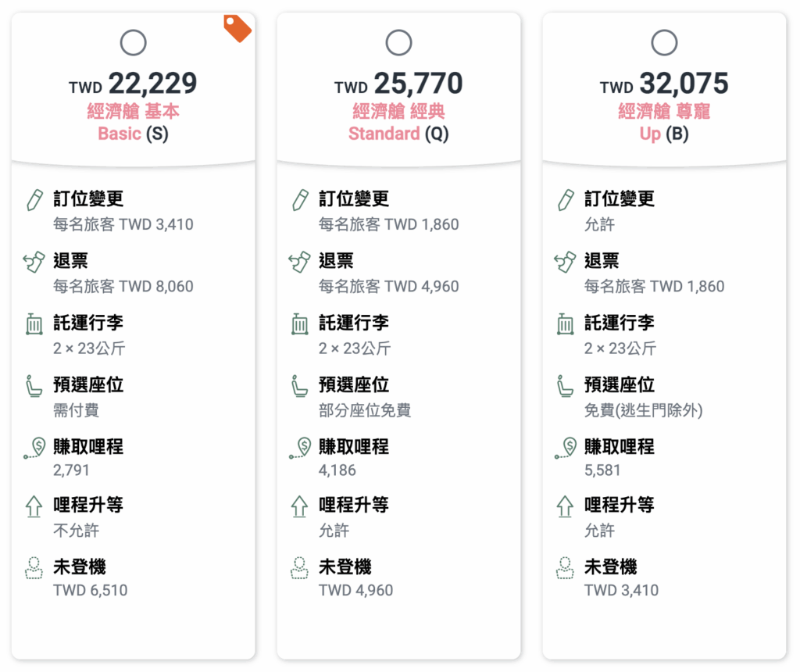Click the seat icon in Basic column
Image resolution: width=800 pixels, height=672 pixels.
point(34,385)
